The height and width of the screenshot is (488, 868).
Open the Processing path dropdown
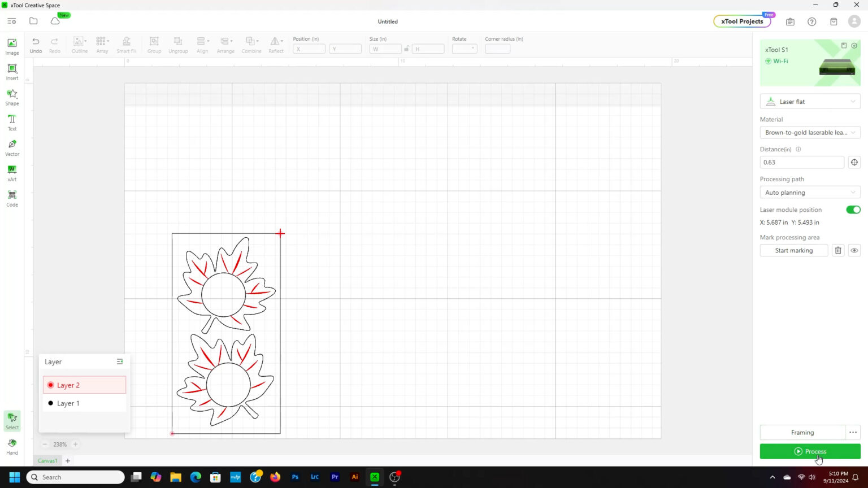pyautogui.click(x=810, y=193)
